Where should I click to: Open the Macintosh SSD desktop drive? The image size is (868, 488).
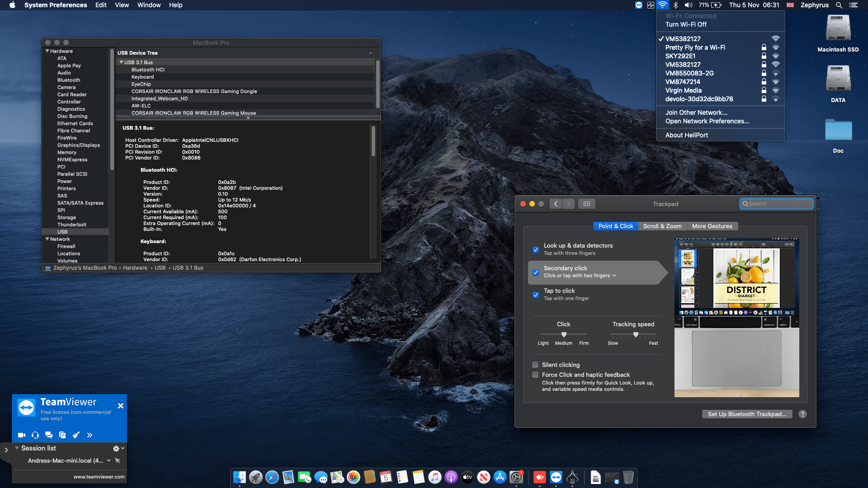coord(838,33)
